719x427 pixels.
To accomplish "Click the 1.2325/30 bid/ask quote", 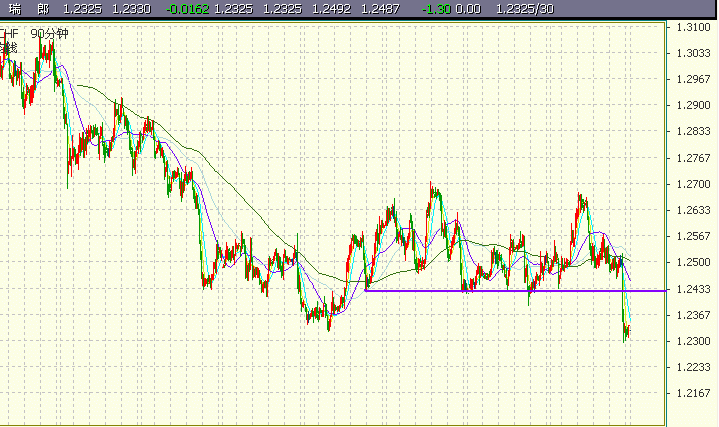I will pyautogui.click(x=525, y=8).
